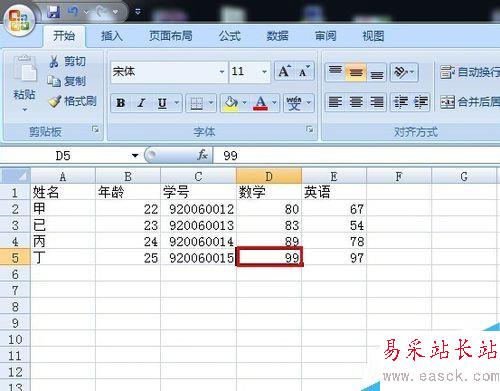Click the fx insert function icon
This screenshot has width=500, height=391.
pyautogui.click(x=202, y=155)
